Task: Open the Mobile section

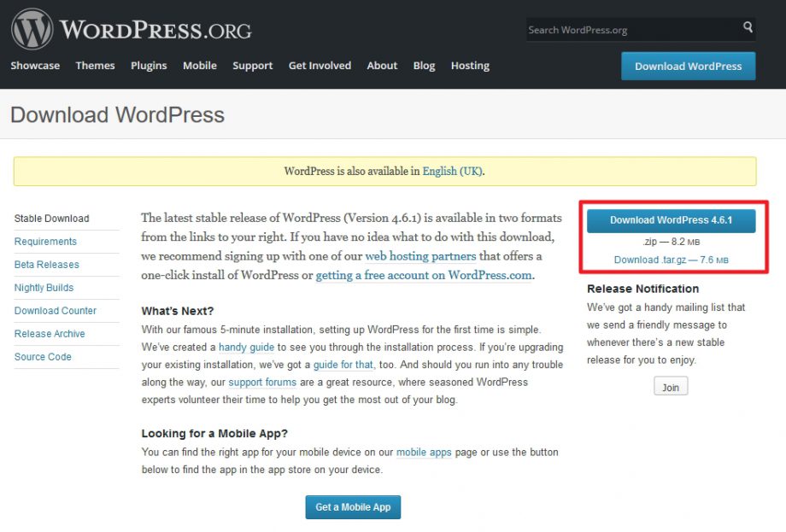Action: [x=199, y=65]
